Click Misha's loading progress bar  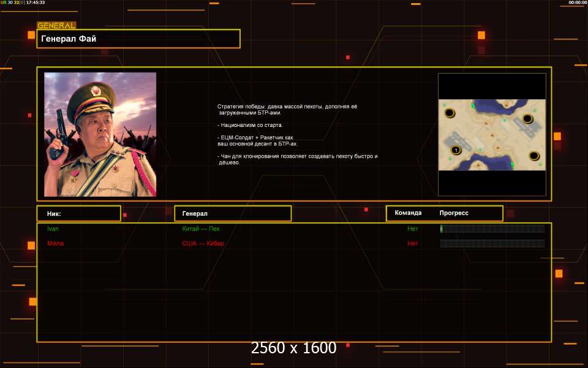point(492,243)
